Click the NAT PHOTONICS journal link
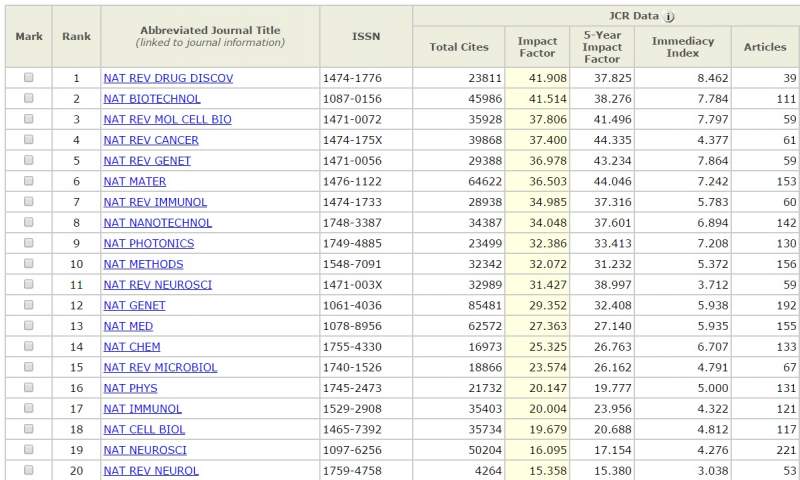Viewport: 800px width, 480px height. pos(149,243)
